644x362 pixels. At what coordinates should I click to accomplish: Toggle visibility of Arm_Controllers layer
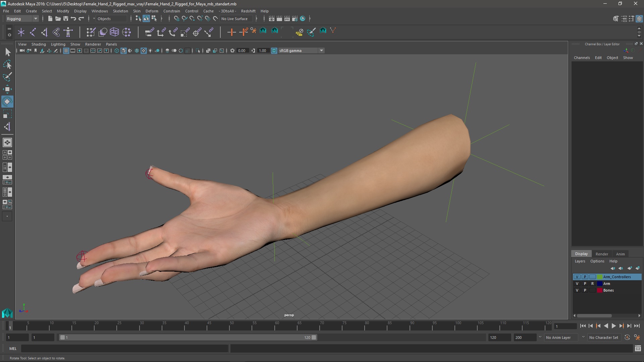577,277
